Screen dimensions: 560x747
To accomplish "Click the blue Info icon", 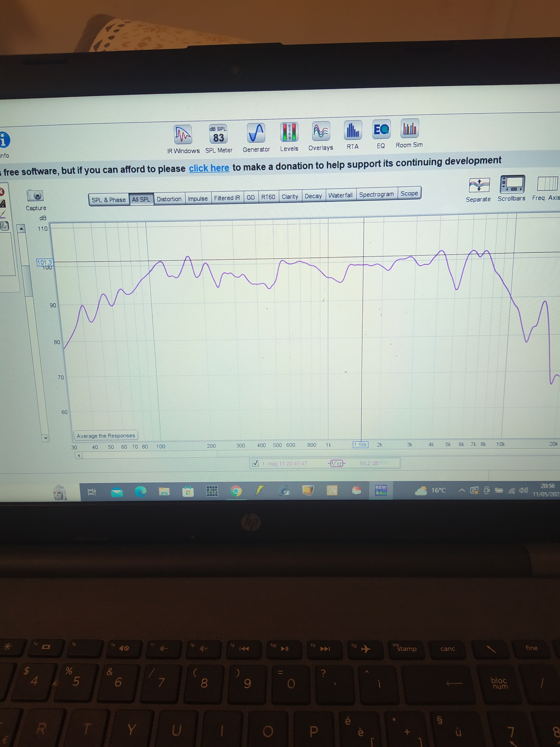I will [4, 140].
